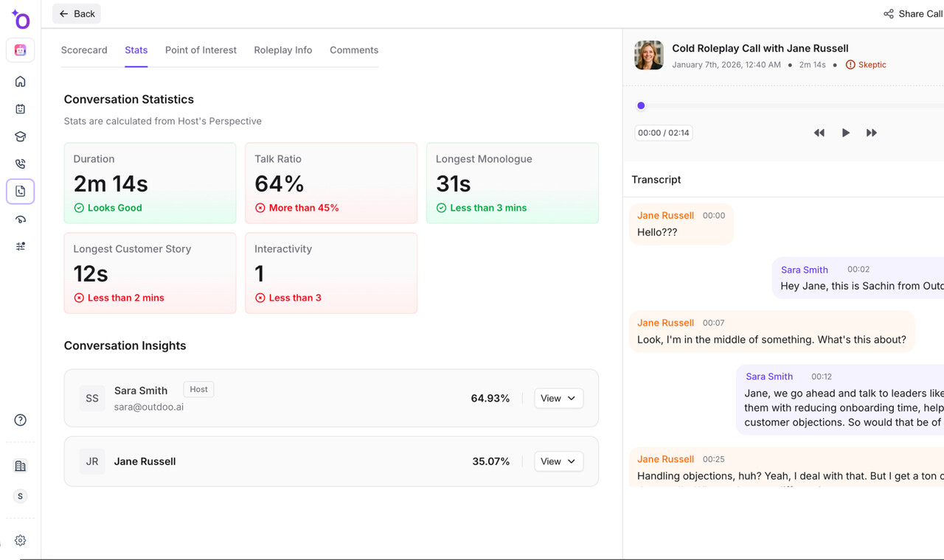Click the Skeptic warning icon

[x=850, y=65]
